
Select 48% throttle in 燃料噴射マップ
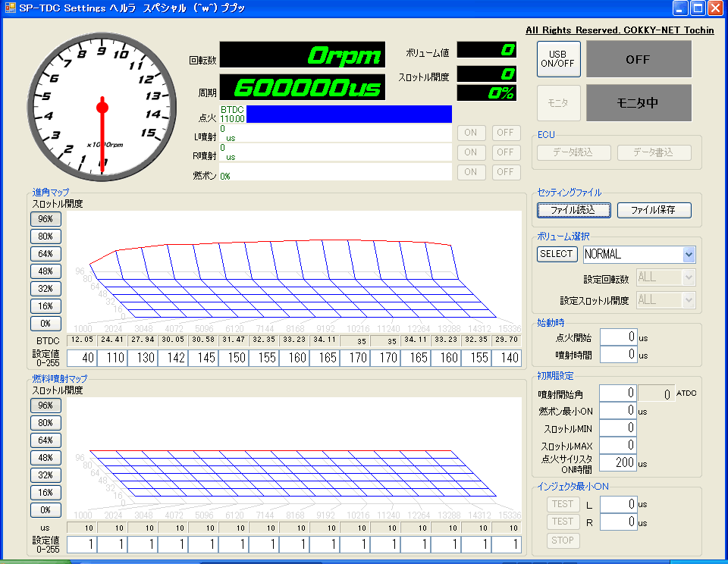tap(45, 458)
